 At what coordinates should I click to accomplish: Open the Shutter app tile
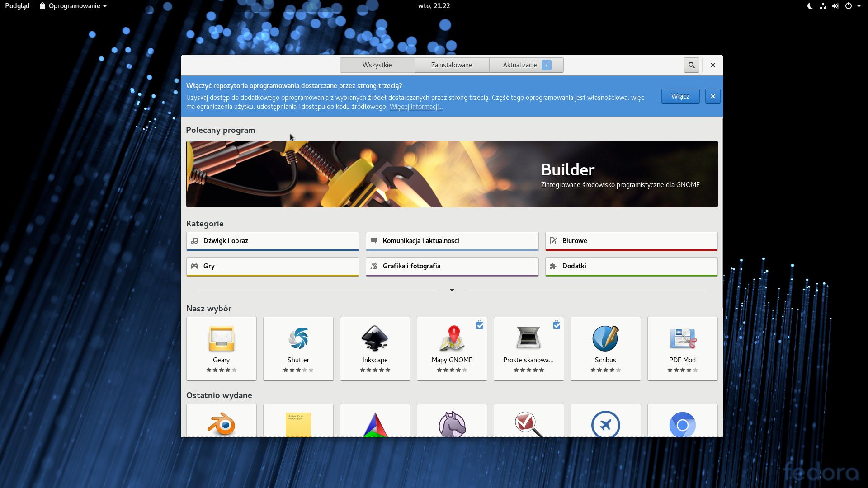coord(298,348)
